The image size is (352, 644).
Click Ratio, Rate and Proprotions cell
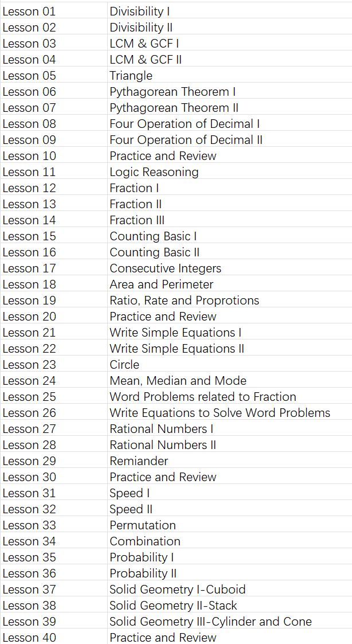(229, 300)
